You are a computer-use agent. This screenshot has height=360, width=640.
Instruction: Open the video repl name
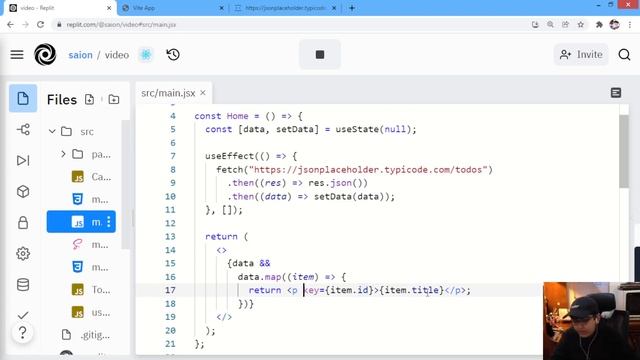(x=117, y=55)
